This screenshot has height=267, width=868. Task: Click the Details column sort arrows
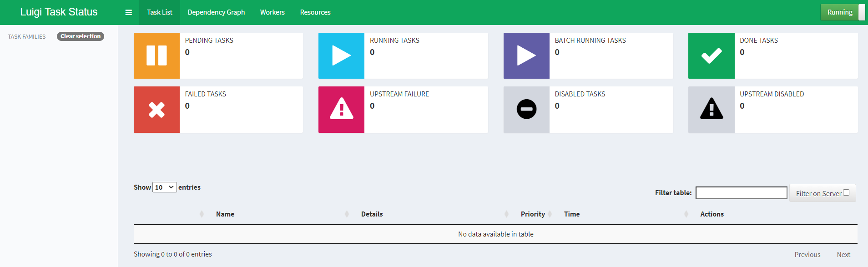[x=506, y=214]
